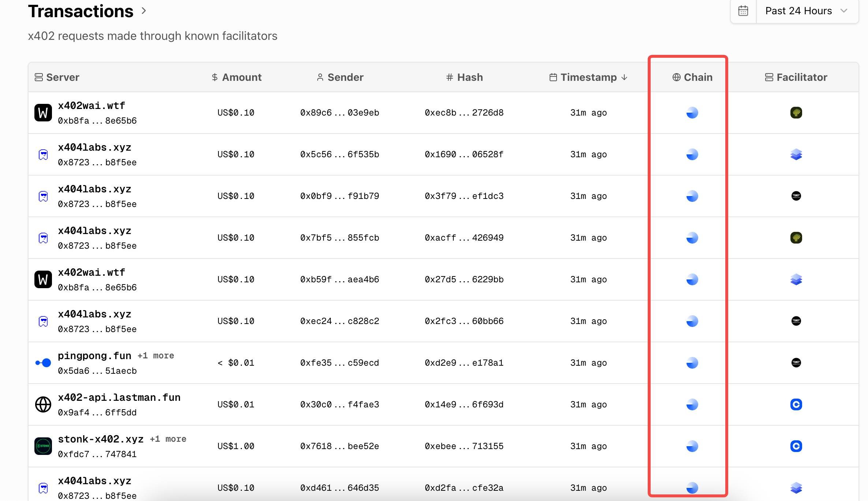Viewport: 868px width, 501px height.
Task: Click the globe icon for x402-api.lastman.fun
Action: (x=43, y=404)
